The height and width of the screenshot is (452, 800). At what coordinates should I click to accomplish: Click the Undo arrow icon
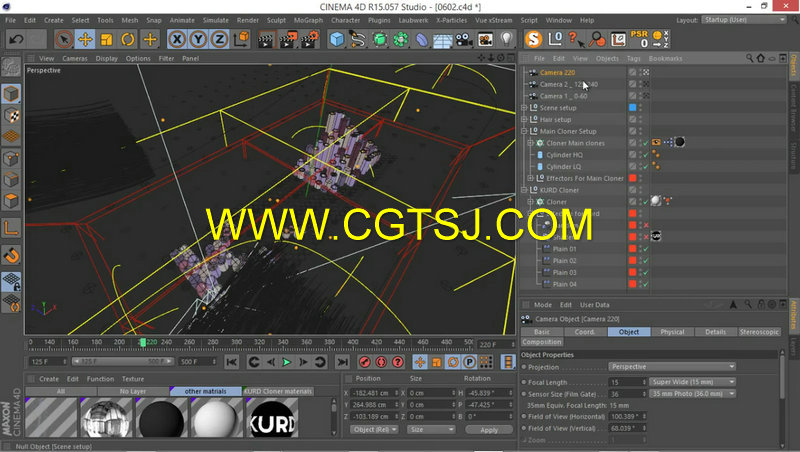pos(16,39)
